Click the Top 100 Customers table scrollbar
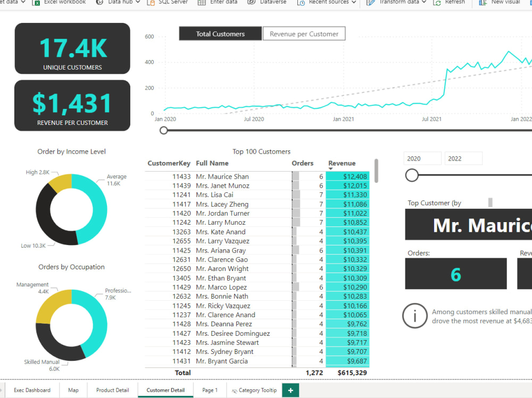532x398 pixels. (x=376, y=171)
